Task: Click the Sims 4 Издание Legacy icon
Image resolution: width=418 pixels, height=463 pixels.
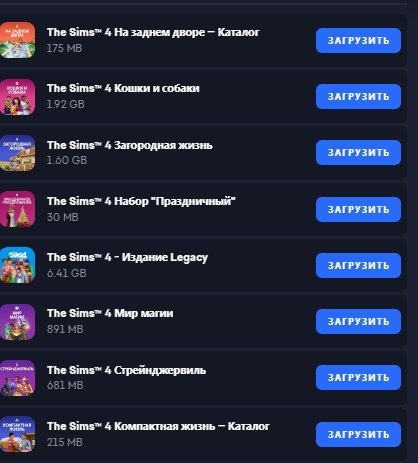Action: tap(17, 265)
